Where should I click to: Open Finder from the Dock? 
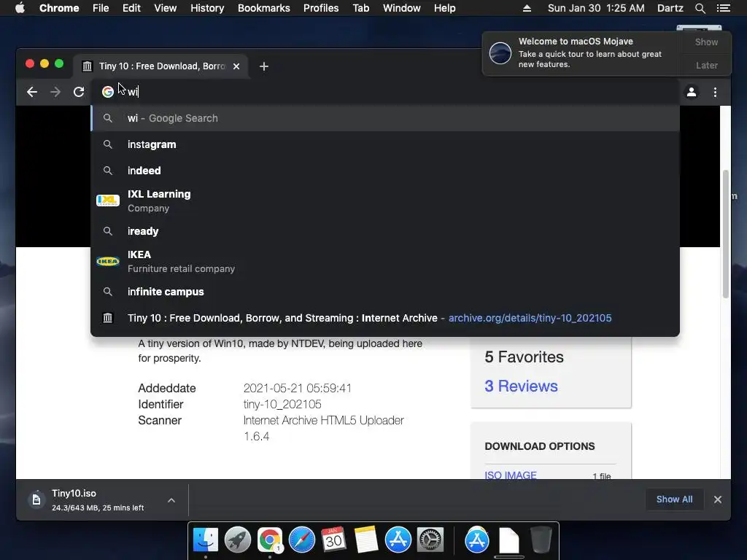click(x=205, y=540)
